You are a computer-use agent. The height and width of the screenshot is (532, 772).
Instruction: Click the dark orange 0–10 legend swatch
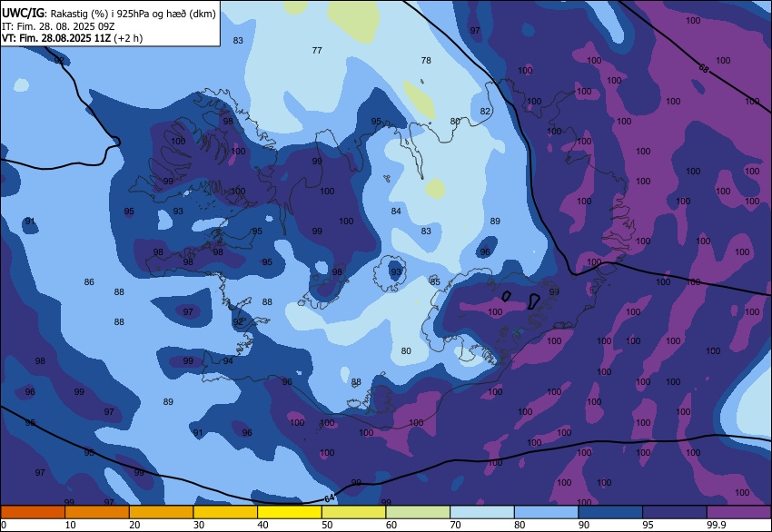coord(33,512)
